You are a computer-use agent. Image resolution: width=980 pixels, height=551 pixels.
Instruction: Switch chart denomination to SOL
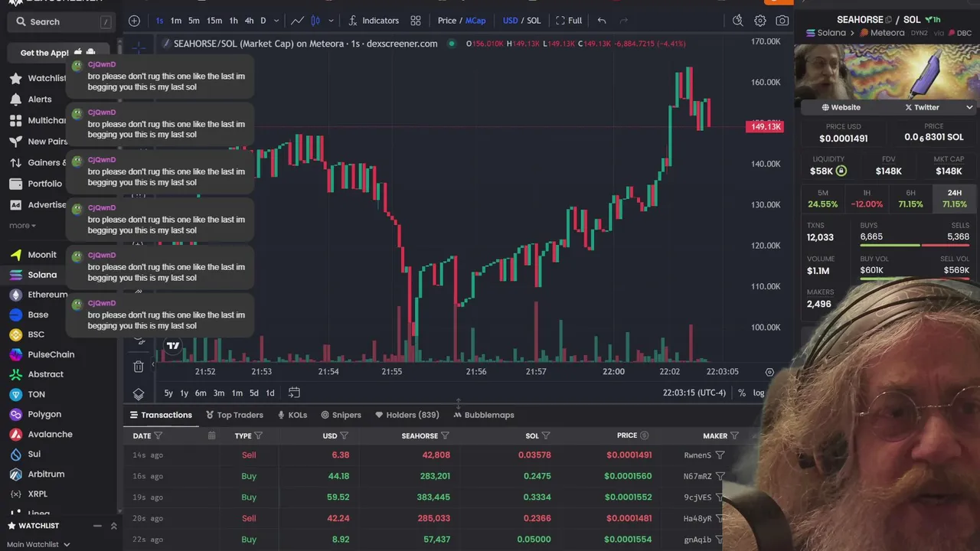tap(534, 21)
